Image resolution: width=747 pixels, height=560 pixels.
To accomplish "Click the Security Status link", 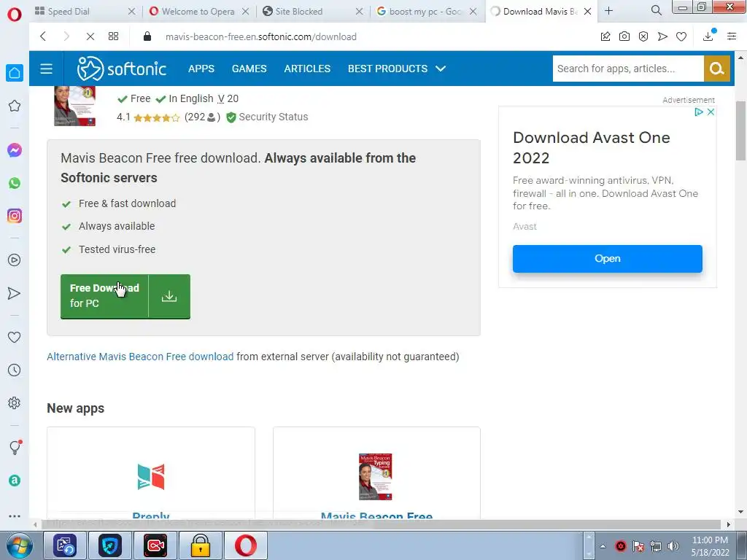I will (273, 117).
